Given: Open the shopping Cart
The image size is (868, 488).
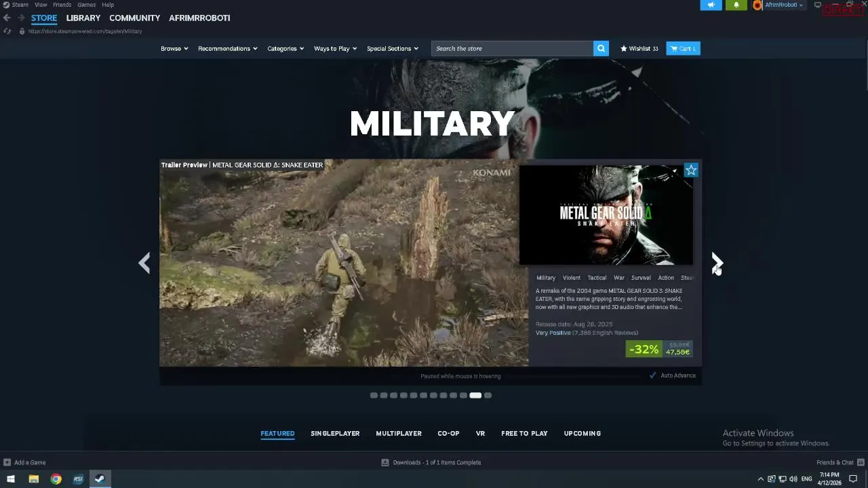Looking at the screenshot, I should (683, 48).
